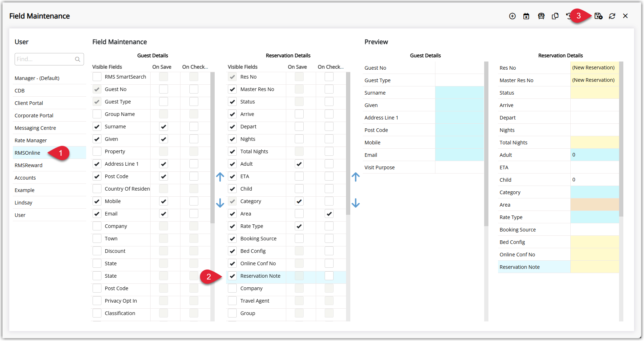The height and width of the screenshot is (341, 644).
Task: Click the bus transfer toolbar icon
Action: 541,16
